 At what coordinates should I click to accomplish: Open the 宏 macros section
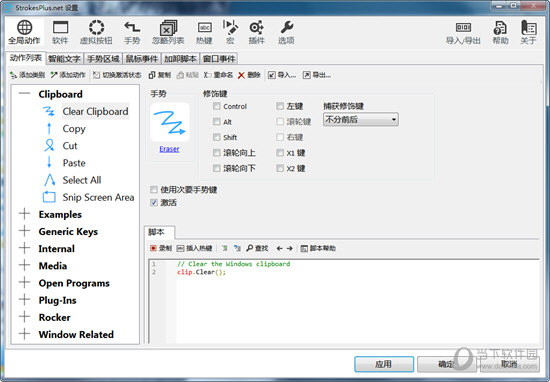click(x=230, y=32)
